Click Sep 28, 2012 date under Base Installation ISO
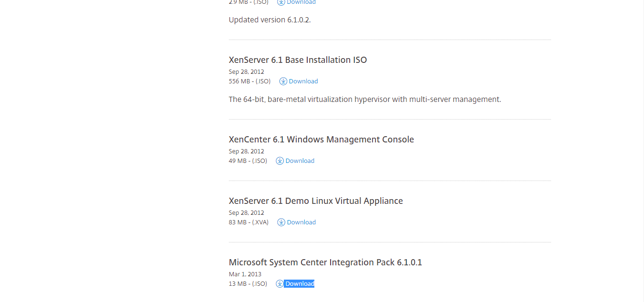This screenshot has height=302, width=644. tap(247, 71)
